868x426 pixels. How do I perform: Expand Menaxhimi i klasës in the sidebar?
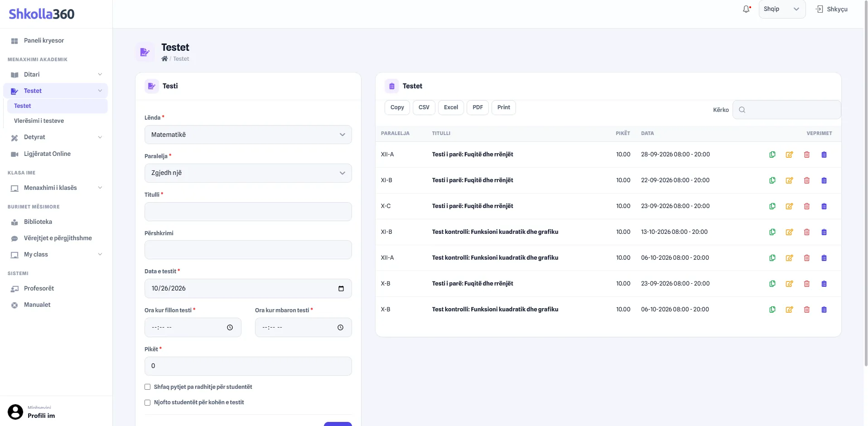[56, 188]
